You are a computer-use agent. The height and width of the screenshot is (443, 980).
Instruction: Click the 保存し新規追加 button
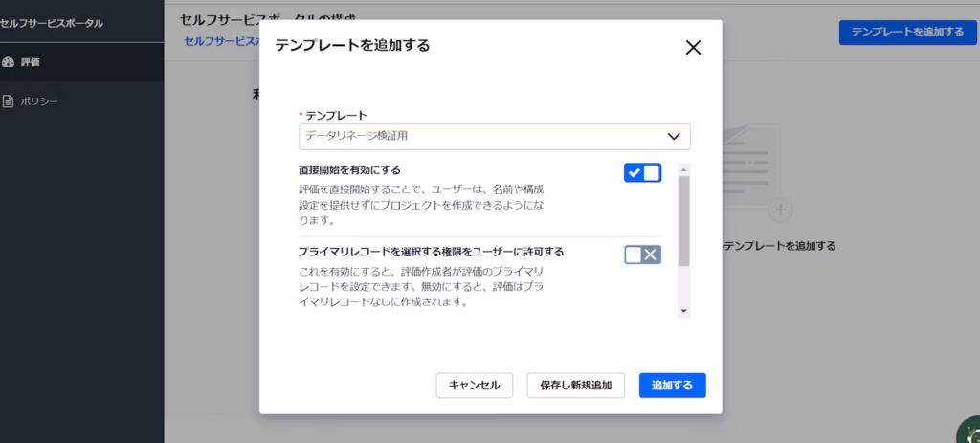575,386
